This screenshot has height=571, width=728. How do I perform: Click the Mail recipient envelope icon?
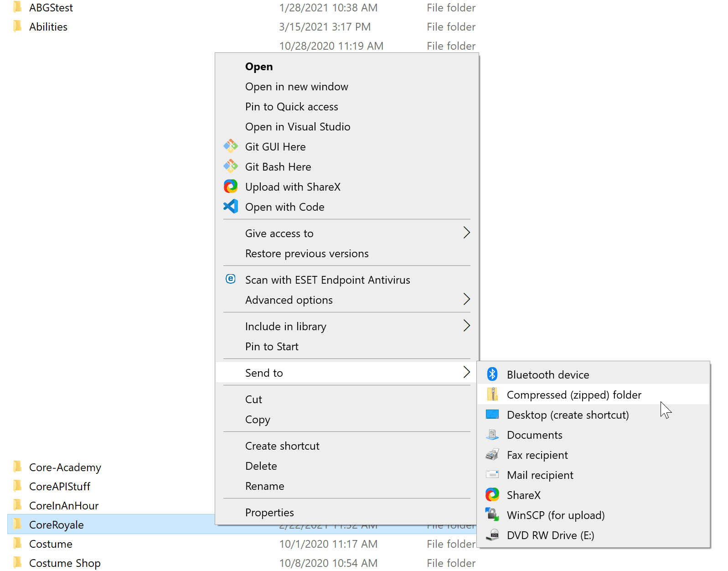[492, 475]
